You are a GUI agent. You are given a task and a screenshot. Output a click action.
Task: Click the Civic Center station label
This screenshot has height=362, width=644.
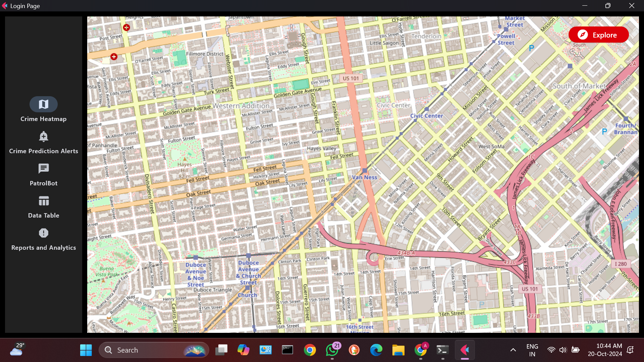426,116
